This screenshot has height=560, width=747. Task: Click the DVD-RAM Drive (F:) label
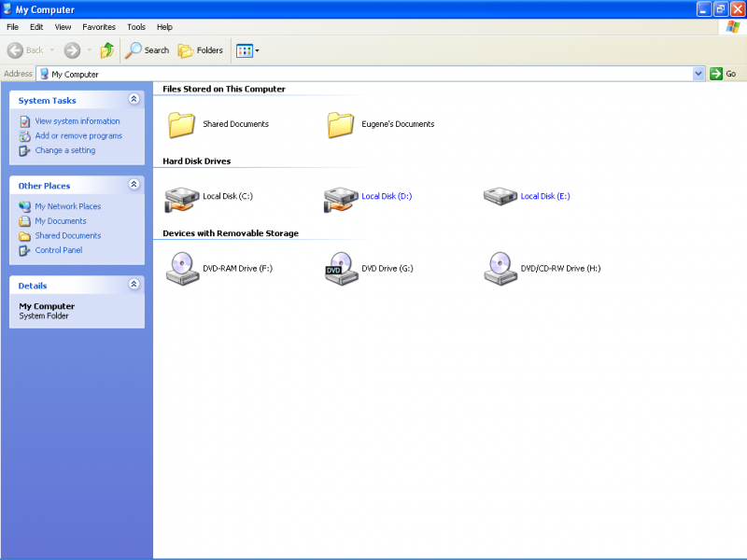(238, 269)
